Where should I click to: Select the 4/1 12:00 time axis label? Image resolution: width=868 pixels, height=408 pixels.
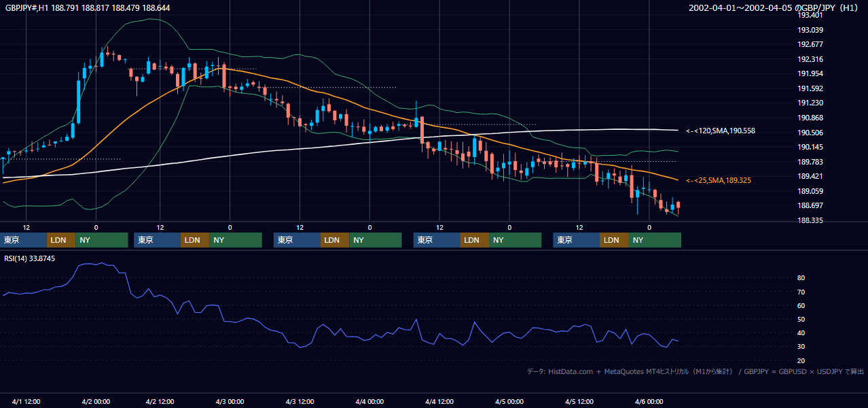26,401
